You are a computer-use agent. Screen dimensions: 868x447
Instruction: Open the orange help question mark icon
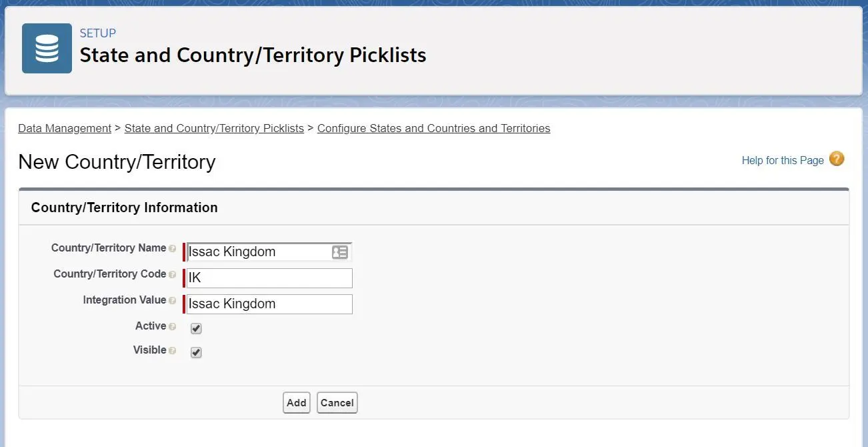click(x=837, y=159)
